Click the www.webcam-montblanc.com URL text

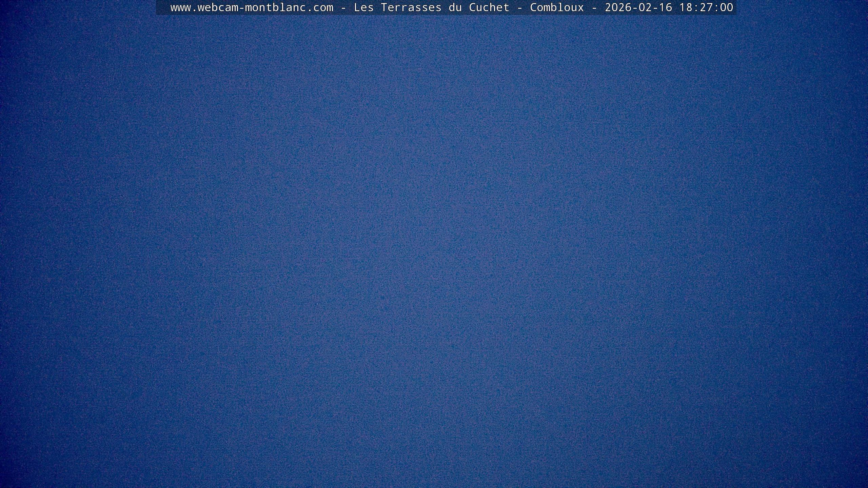[252, 7]
